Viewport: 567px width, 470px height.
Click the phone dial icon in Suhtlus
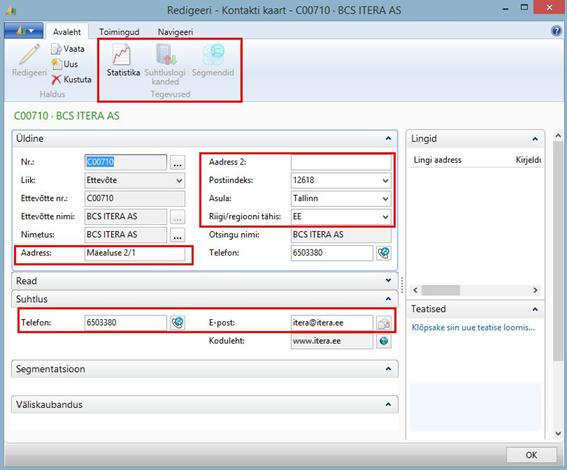coord(178,322)
